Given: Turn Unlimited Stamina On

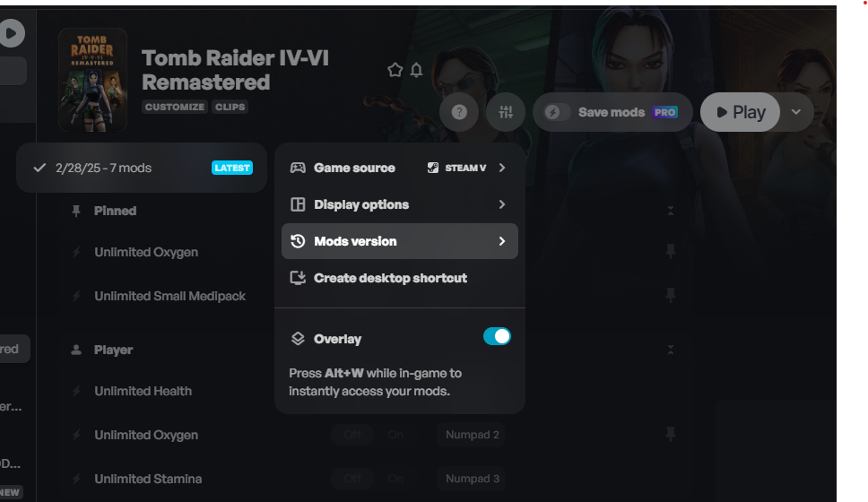Looking at the screenshot, I should [395, 479].
